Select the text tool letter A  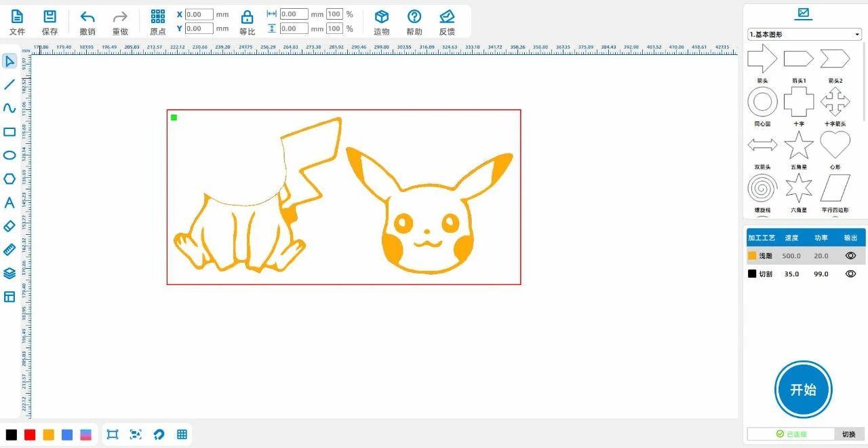pos(9,202)
